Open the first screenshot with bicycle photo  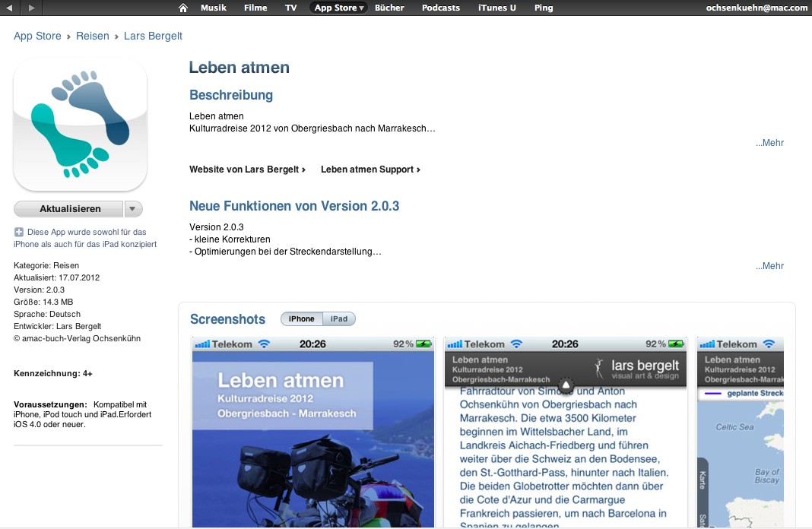313,432
